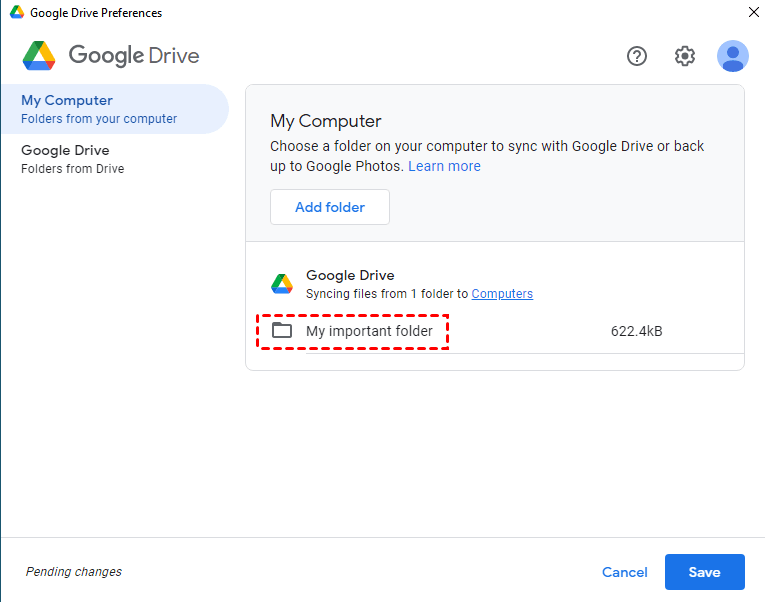Image resolution: width=765 pixels, height=602 pixels.
Task: Click the Google Drive Preferences window title
Action: click(x=96, y=13)
